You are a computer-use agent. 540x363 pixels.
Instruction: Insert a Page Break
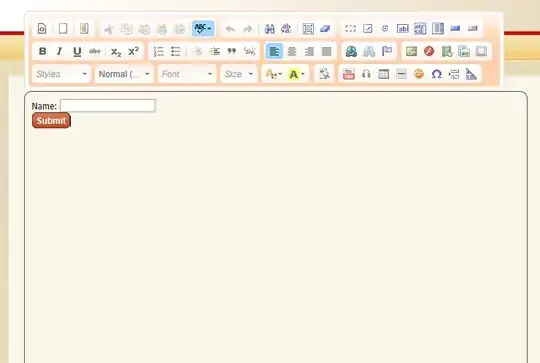[x=454, y=74]
